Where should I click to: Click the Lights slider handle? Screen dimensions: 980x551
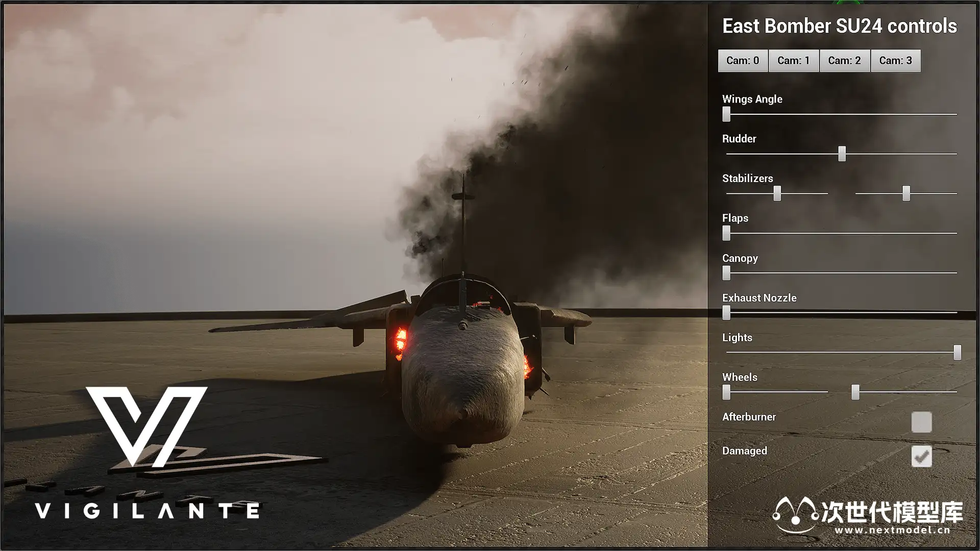957,353
